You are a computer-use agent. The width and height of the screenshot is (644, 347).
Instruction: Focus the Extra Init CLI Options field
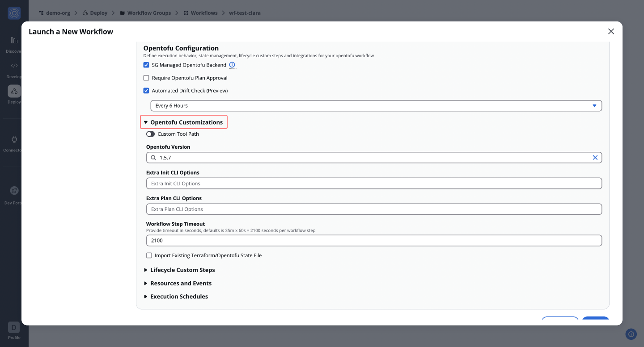(374, 184)
